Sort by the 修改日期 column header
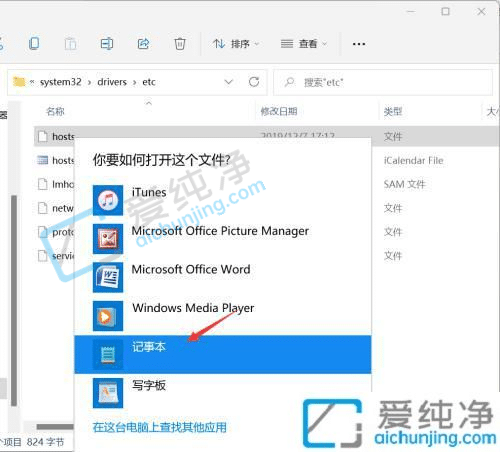 [279, 111]
